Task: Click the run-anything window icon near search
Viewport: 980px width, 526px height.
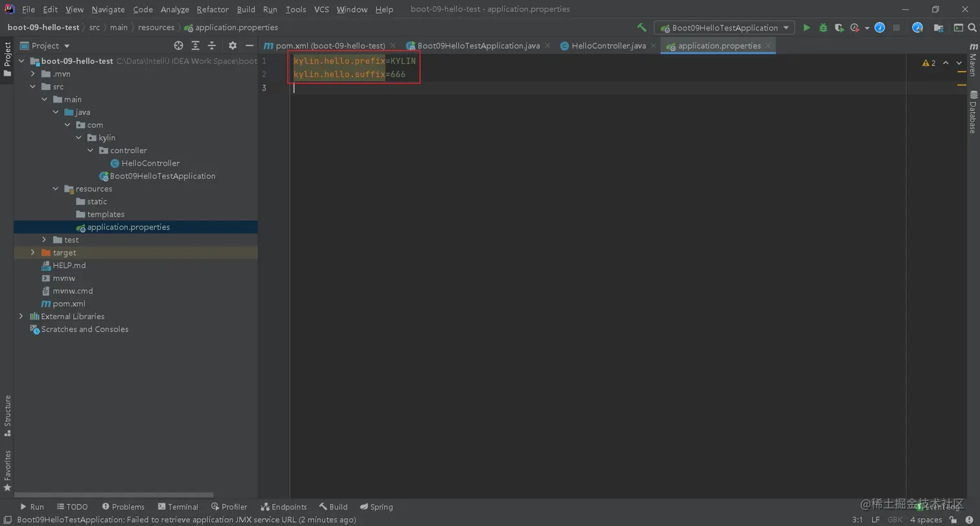Action: 958,28
